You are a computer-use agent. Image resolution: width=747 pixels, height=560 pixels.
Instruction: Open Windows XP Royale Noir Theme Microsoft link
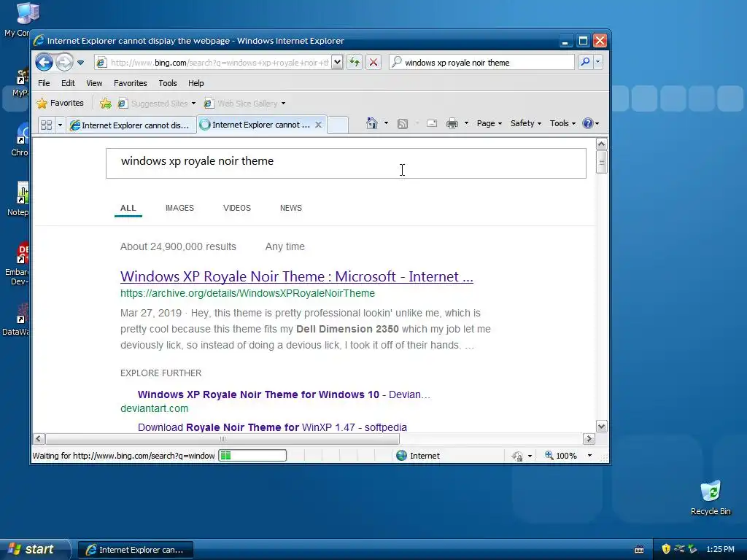297,276
